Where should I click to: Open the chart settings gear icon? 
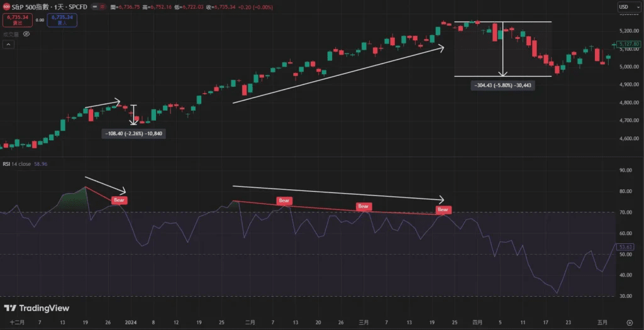click(x=630, y=322)
